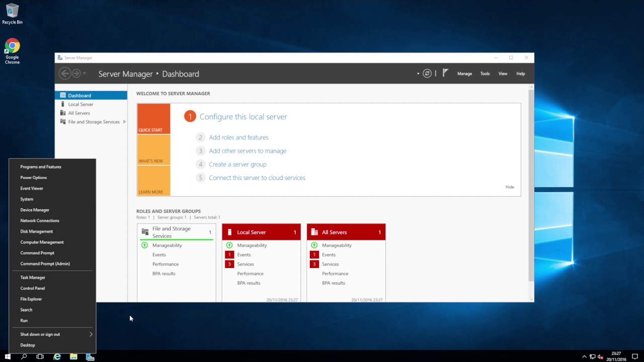Open dropdown arrow left of refresh icon
The height and width of the screenshot is (362, 644).
418,73
